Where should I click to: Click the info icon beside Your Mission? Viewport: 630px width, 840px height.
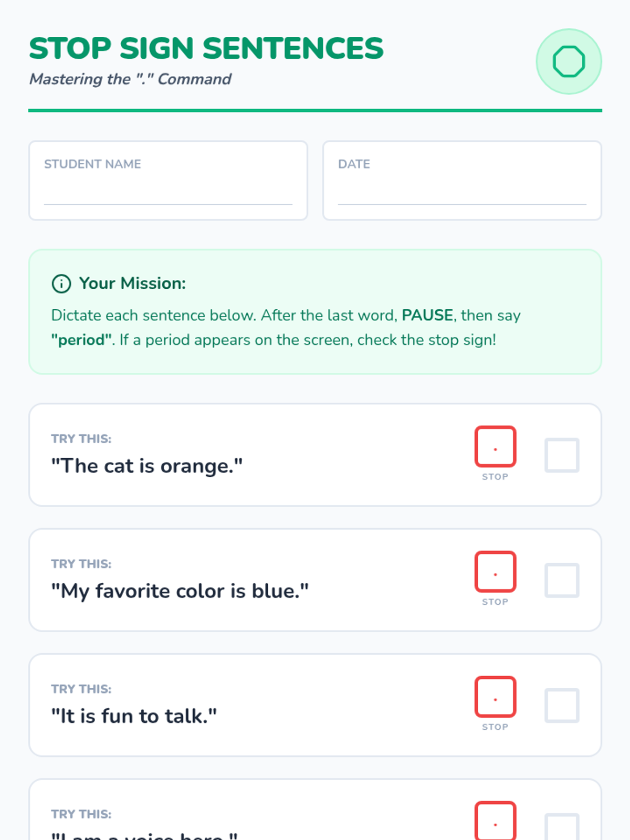pos(61,283)
